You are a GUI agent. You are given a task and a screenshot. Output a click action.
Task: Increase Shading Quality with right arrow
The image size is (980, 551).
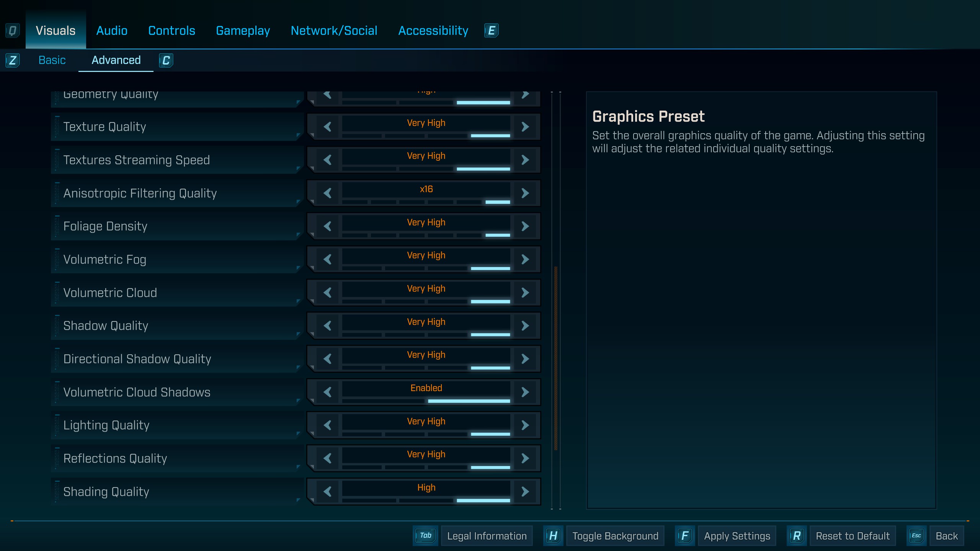click(525, 492)
